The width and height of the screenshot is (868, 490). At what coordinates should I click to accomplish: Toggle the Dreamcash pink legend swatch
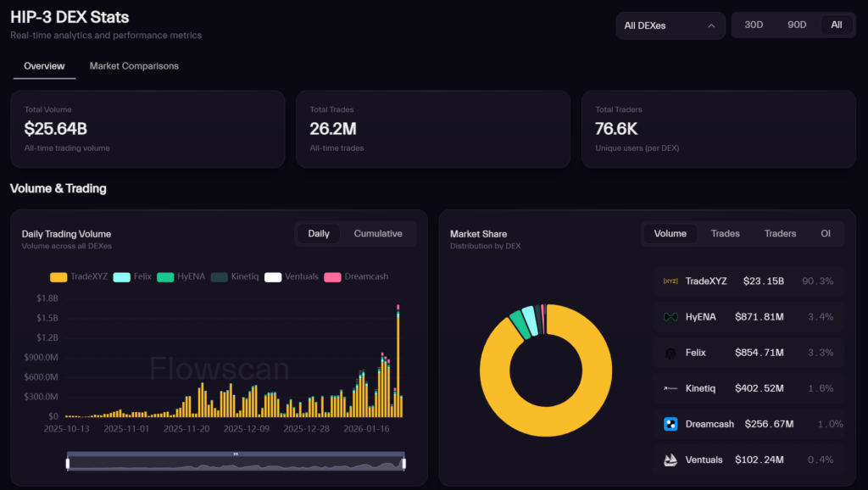tap(332, 276)
